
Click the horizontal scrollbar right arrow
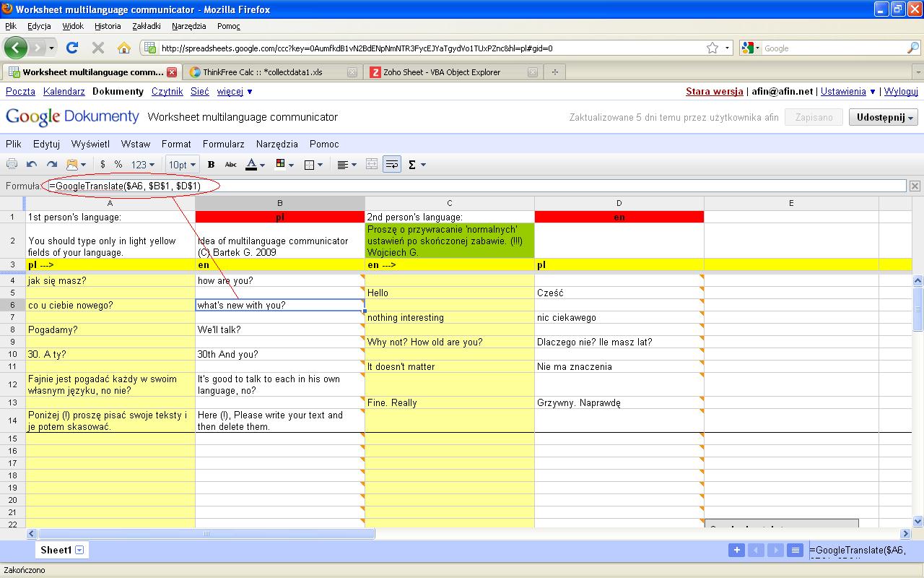click(906, 534)
